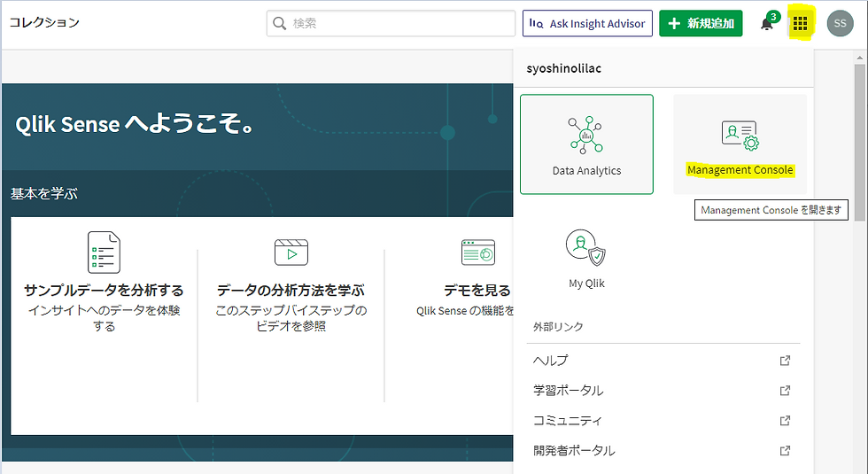
Task: Open the ヘルプ external link
Action: (662, 361)
